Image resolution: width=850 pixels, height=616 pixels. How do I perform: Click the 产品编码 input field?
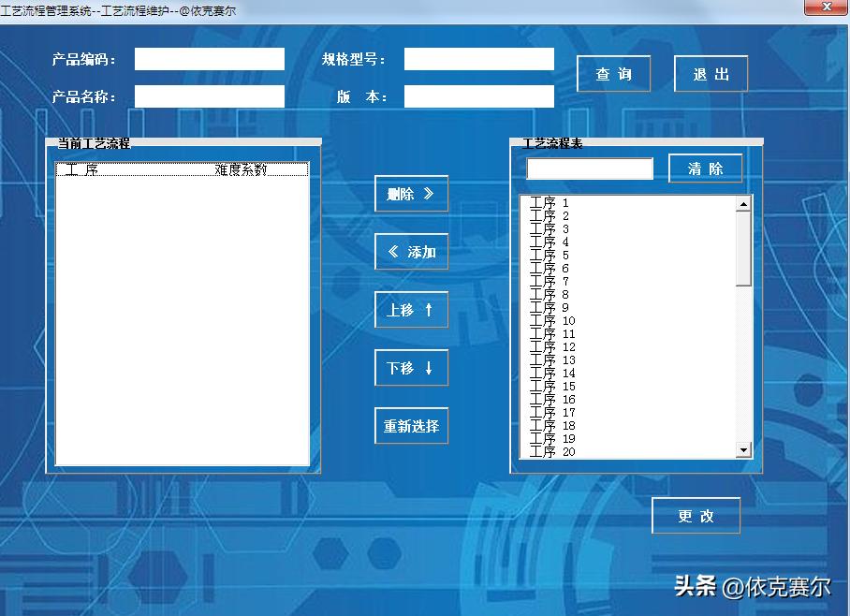coord(209,58)
